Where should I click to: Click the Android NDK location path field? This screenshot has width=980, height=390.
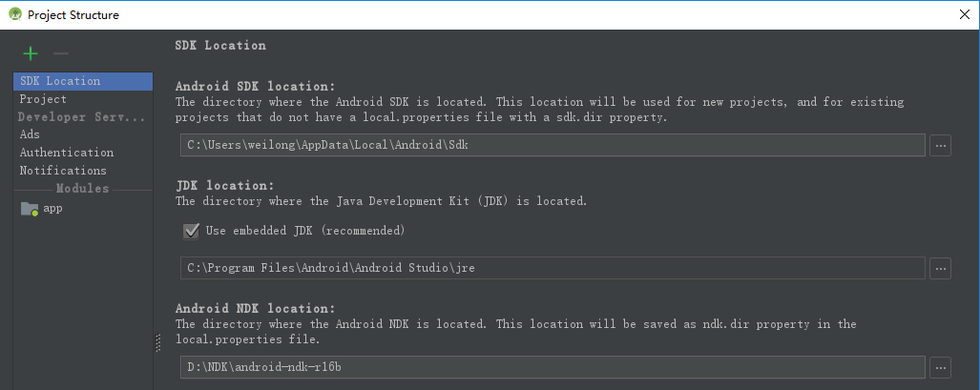[x=553, y=367]
